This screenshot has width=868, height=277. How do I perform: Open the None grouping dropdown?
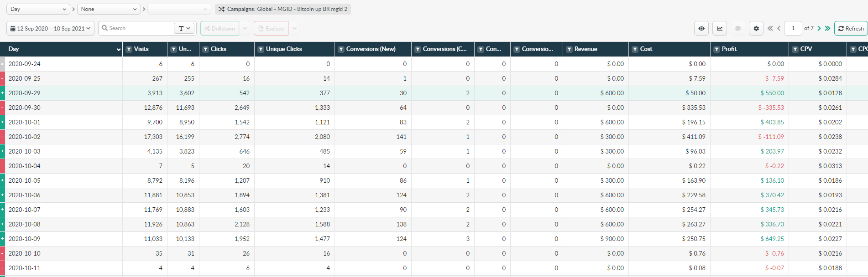point(109,9)
